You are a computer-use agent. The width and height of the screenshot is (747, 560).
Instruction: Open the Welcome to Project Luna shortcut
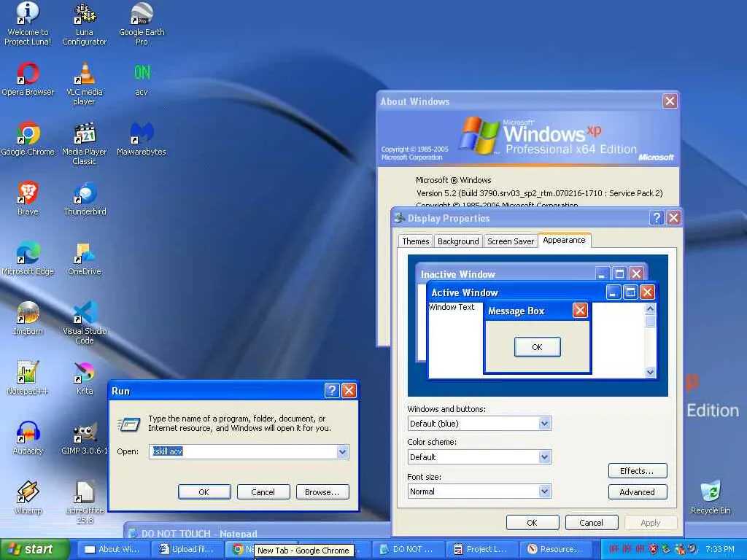(28, 24)
